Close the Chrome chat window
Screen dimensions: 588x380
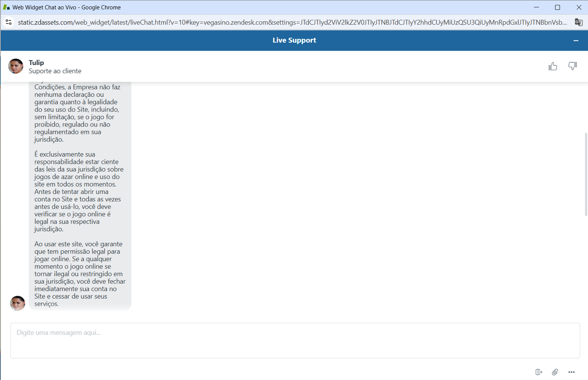(x=579, y=7)
